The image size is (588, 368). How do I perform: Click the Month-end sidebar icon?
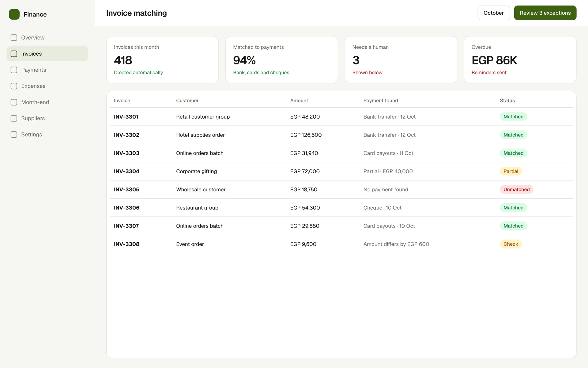[14, 102]
